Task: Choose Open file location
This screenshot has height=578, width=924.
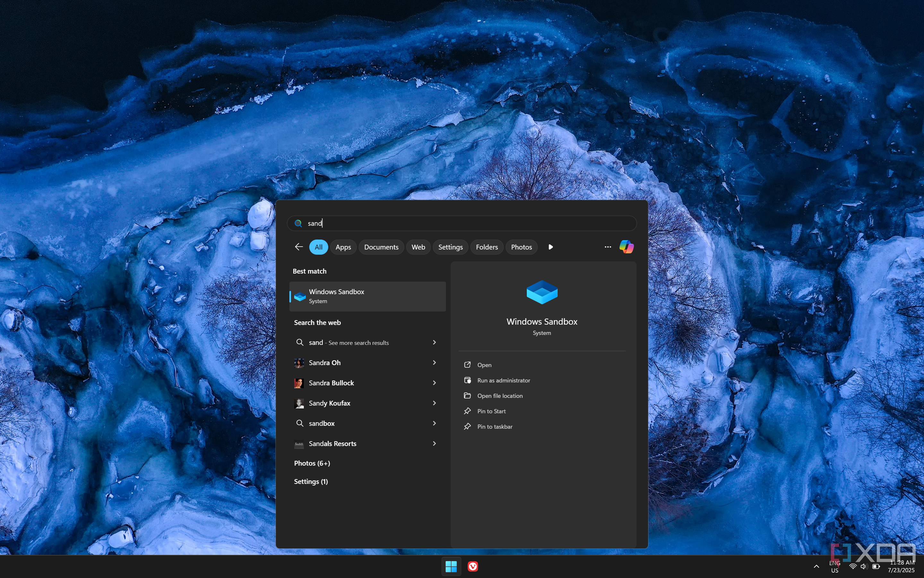Action: [x=500, y=396]
